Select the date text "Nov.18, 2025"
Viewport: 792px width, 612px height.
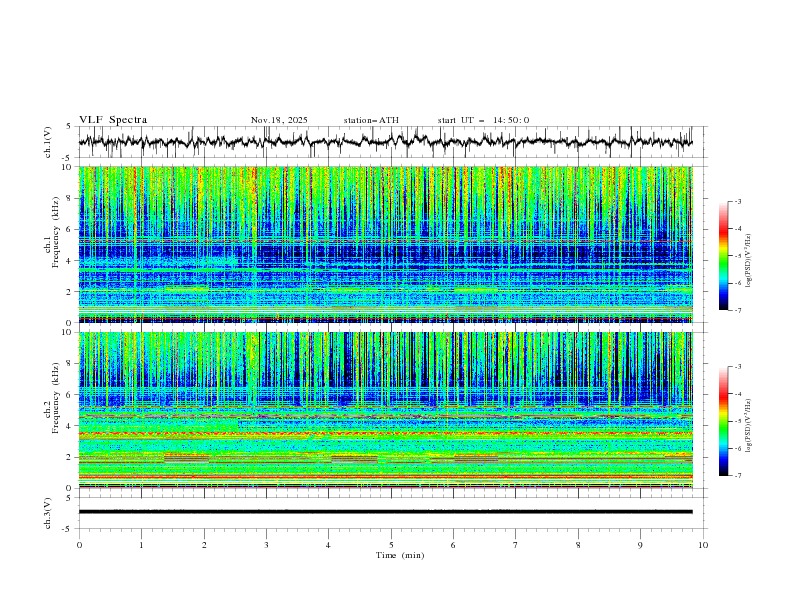tap(279, 120)
